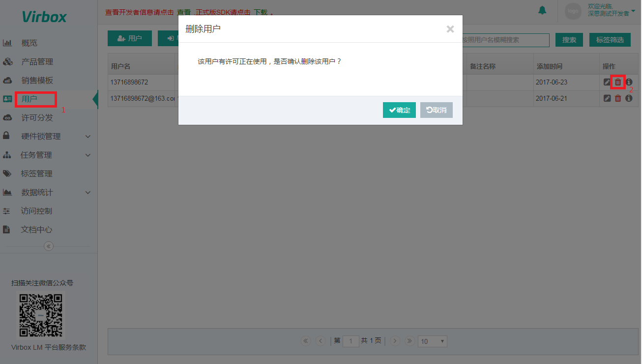Click username cell 13716898672
642x364 pixels.
tap(129, 83)
